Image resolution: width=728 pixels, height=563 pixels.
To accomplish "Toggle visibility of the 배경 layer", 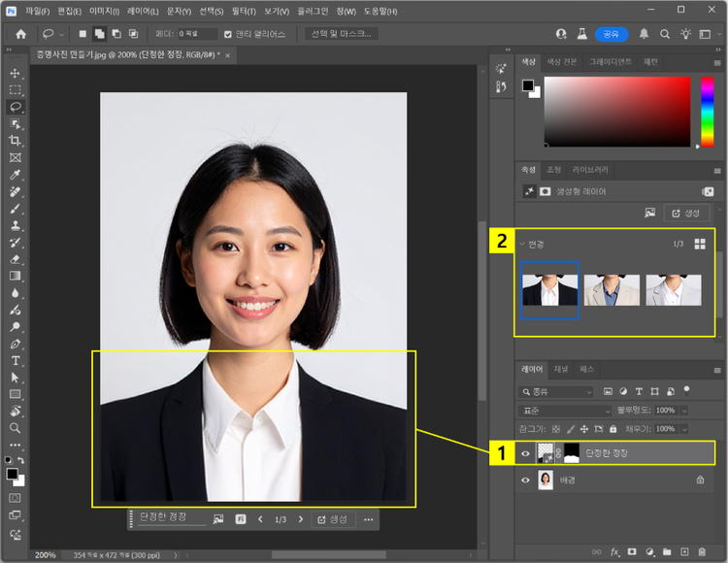I will pos(527,480).
